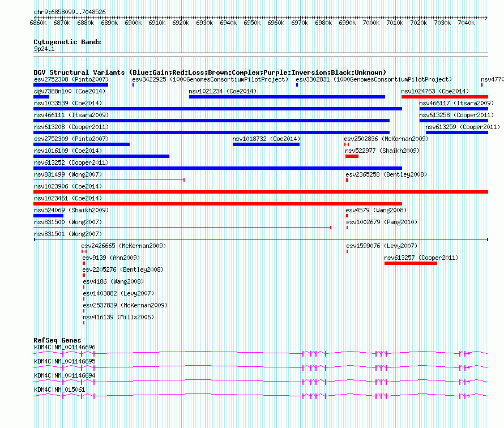Open esv1599076 (Levy2007) variant
Screen dimensions: 504x428
click(x=382, y=246)
